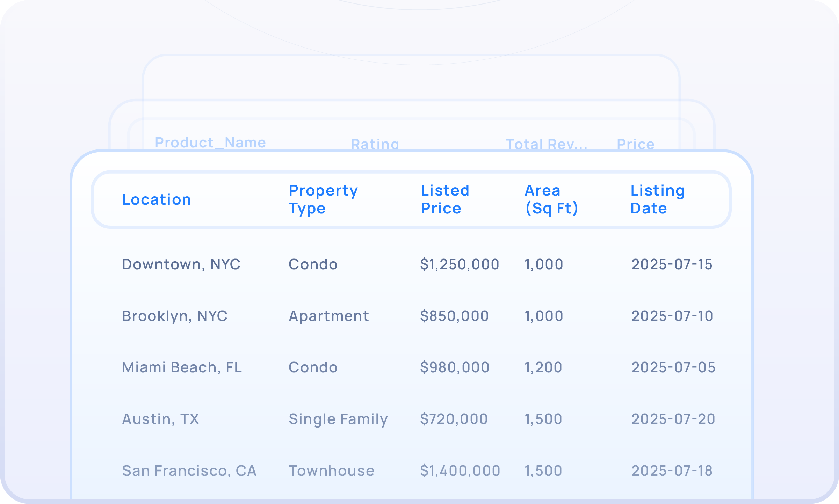Sort by the Property Type header

pos(323,199)
